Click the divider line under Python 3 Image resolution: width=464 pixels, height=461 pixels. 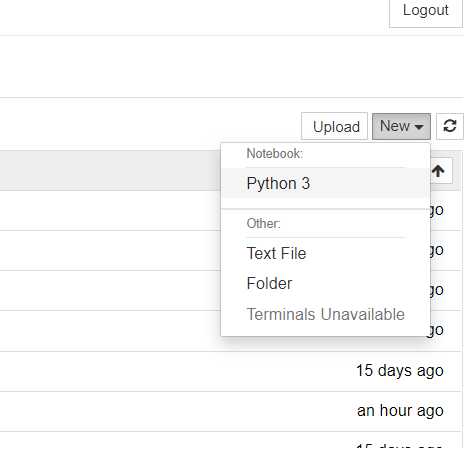(x=325, y=209)
